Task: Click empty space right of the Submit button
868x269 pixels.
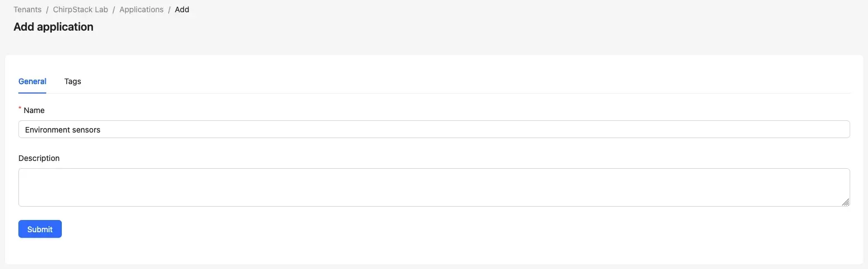Action: tap(446, 229)
